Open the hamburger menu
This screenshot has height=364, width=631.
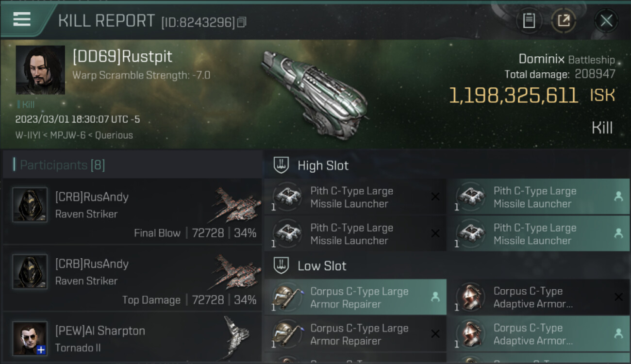pyautogui.click(x=22, y=19)
